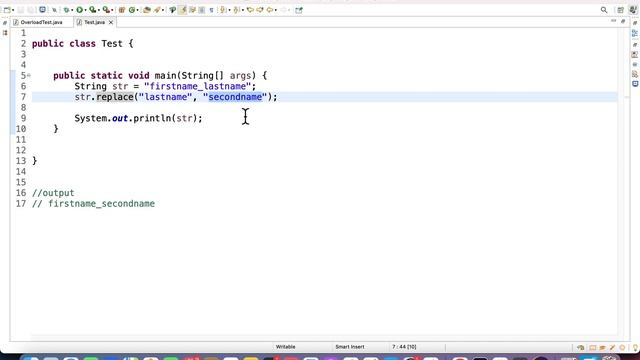Switch to the OverloadTest.java tab
This screenshot has height=360, width=640.
[41, 22]
